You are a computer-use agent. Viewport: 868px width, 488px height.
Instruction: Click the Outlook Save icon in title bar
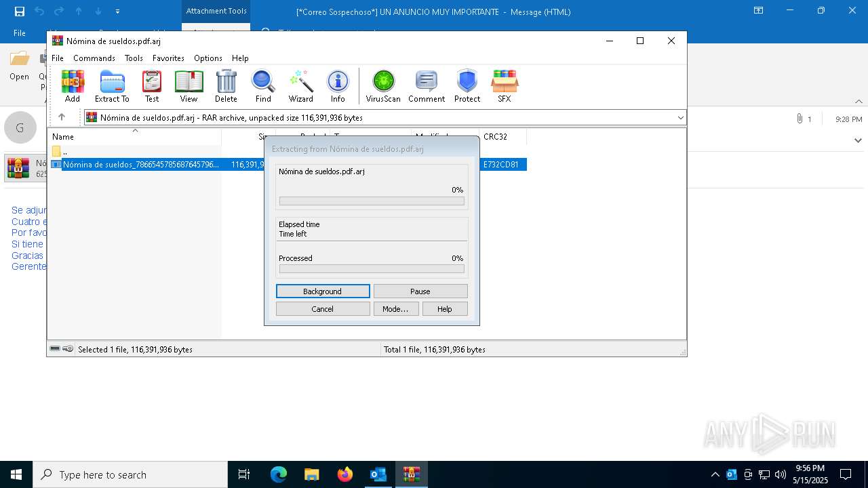[x=20, y=12]
